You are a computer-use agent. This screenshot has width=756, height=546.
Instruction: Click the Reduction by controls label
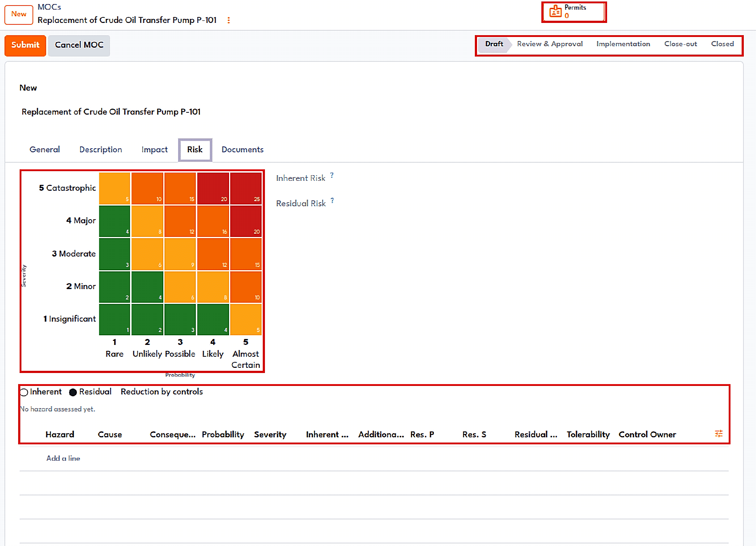[161, 391]
